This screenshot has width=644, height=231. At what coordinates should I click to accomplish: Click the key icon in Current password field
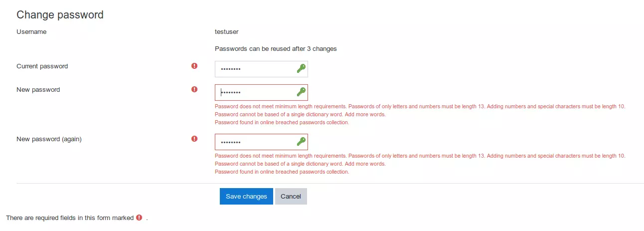pos(301,69)
